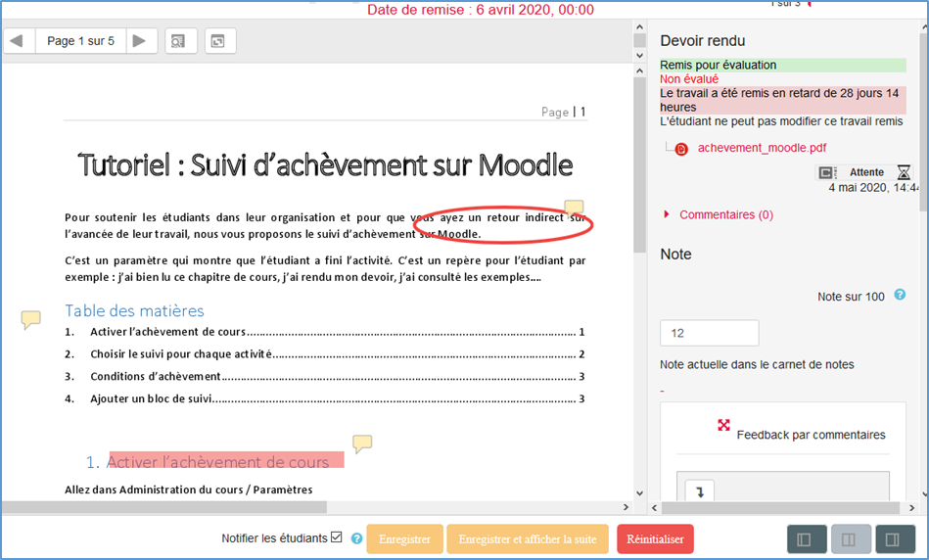The height and width of the screenshot is (560, 929).
Task: Open comment bubble near 'retour indirect'
Action: coord(574,208)
